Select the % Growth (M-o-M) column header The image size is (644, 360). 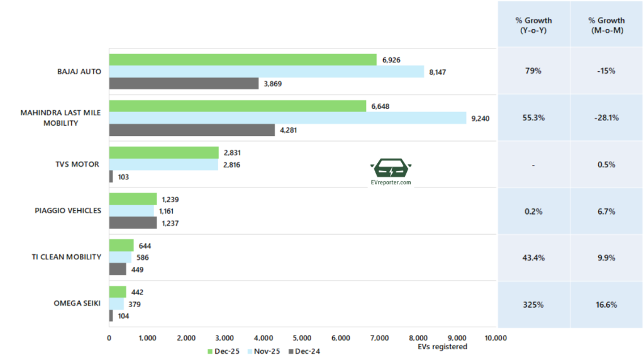pos(607,25)
